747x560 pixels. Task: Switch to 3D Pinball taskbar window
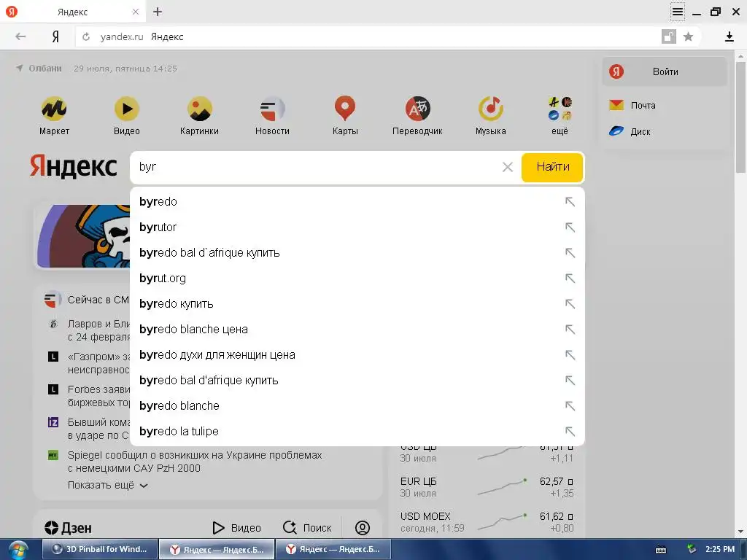click(100, 549)
